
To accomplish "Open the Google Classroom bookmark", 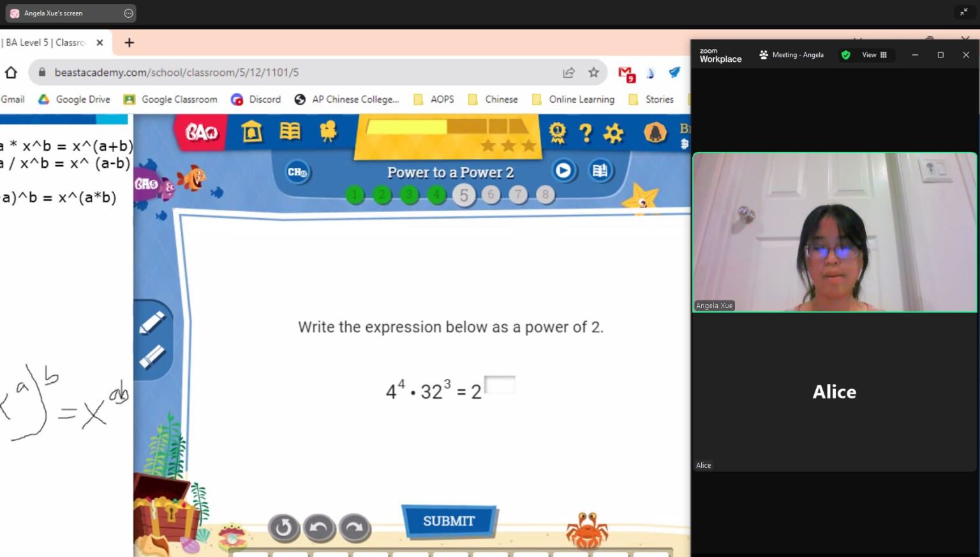I will click(170, 100).
